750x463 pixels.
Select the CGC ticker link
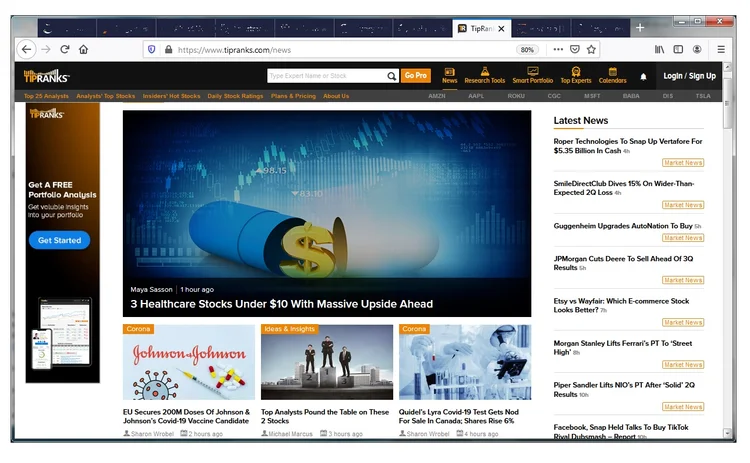pyautogui.click(x=554, y=96)
